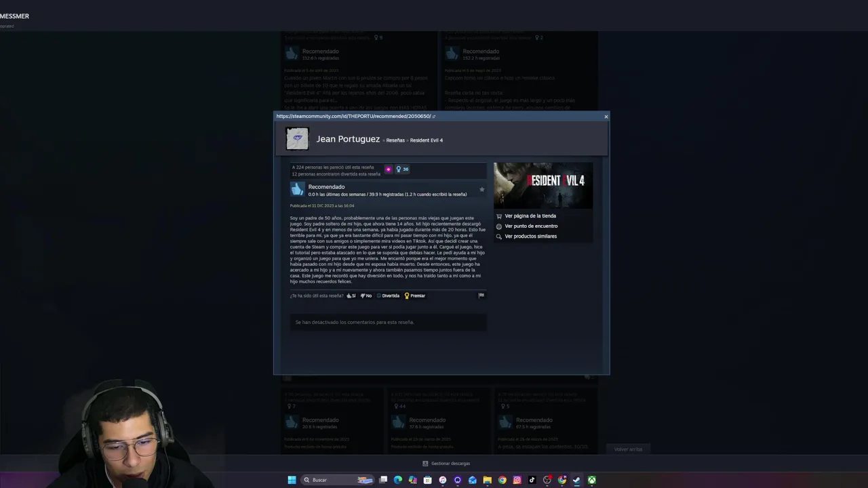
Task: Open the steamcommunity review URL link
Action: click(353, 116)
